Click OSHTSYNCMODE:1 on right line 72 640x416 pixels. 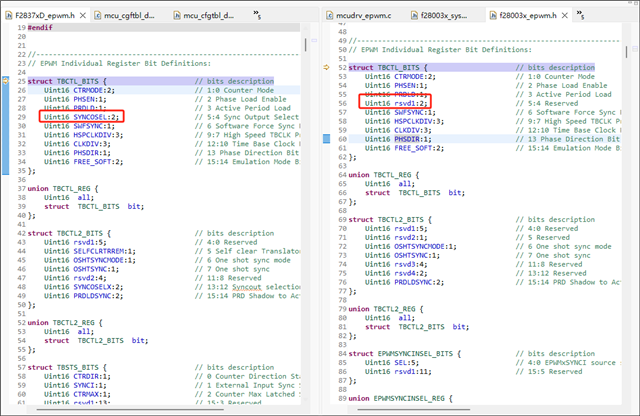point(425,247)
